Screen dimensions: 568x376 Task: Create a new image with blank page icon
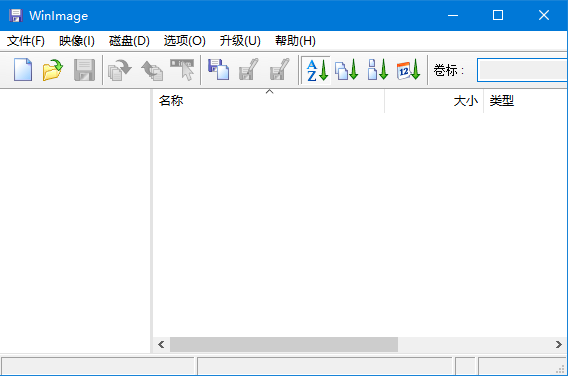pos(23,70)
